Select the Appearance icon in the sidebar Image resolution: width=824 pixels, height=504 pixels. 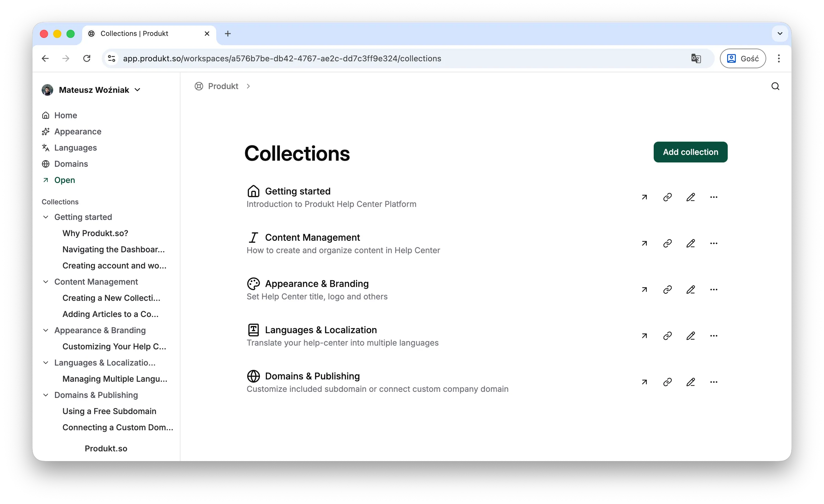click(x=46, y=131)
